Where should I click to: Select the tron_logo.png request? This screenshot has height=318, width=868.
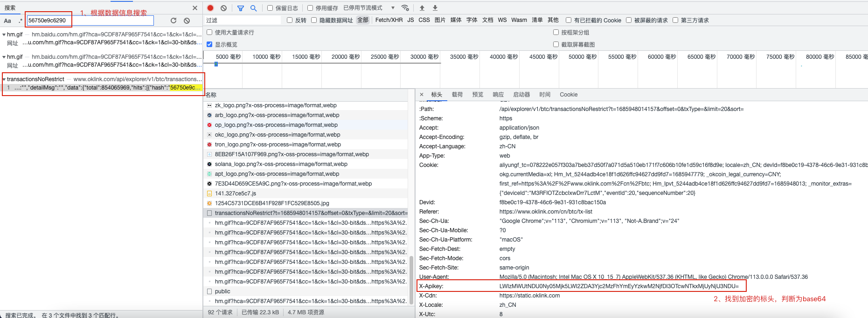pos(306,145)
